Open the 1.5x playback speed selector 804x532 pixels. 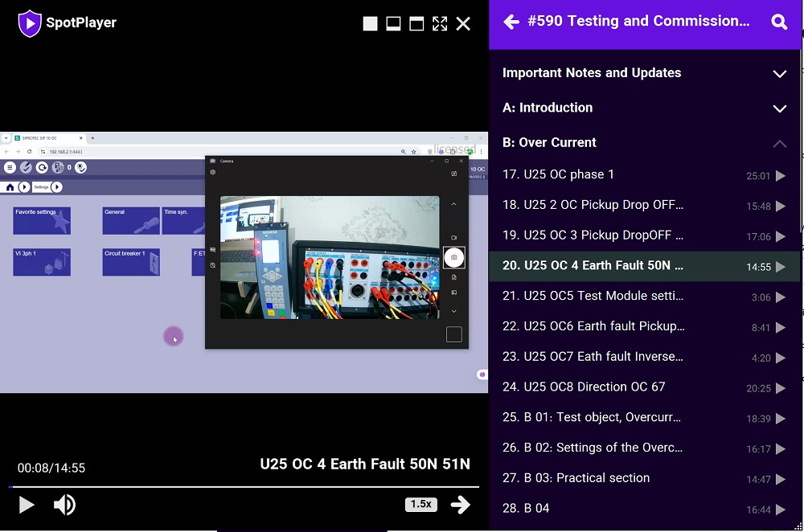pos(421,505)
